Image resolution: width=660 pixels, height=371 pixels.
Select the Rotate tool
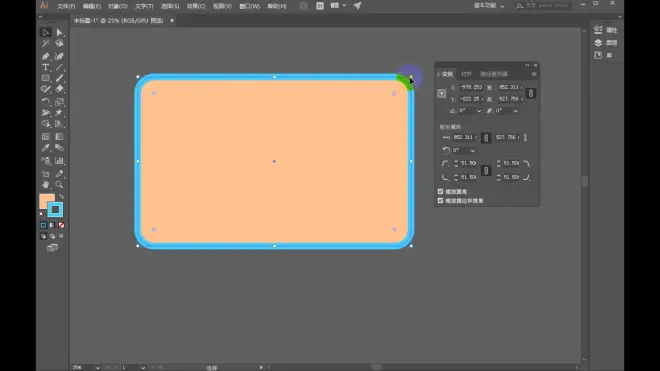click(45, 101)
